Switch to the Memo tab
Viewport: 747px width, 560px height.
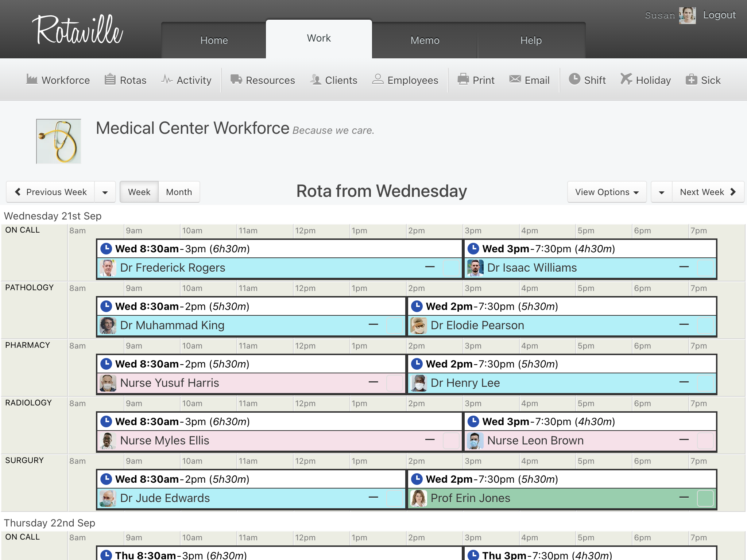[425, 40]
